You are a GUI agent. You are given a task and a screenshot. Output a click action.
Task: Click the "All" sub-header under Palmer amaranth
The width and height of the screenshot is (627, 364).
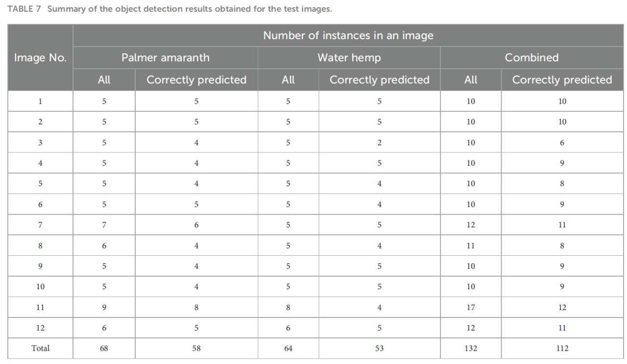104,80
